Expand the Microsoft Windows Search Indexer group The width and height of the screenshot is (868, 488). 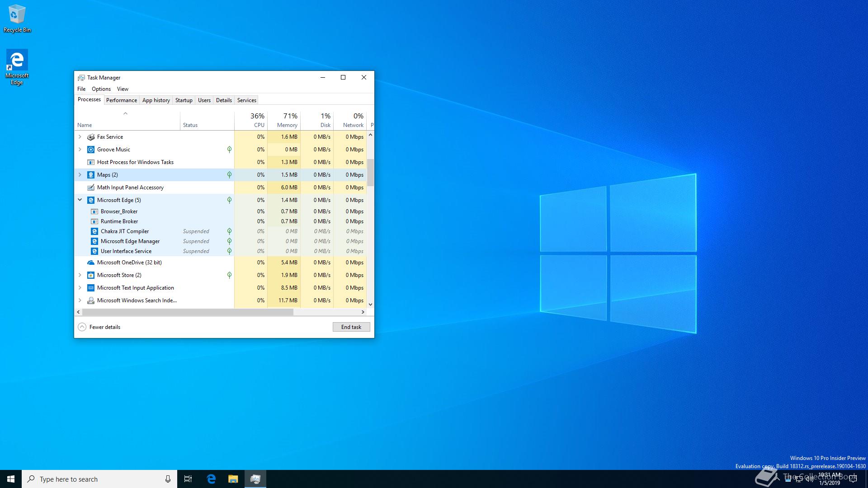pos(80,300)
